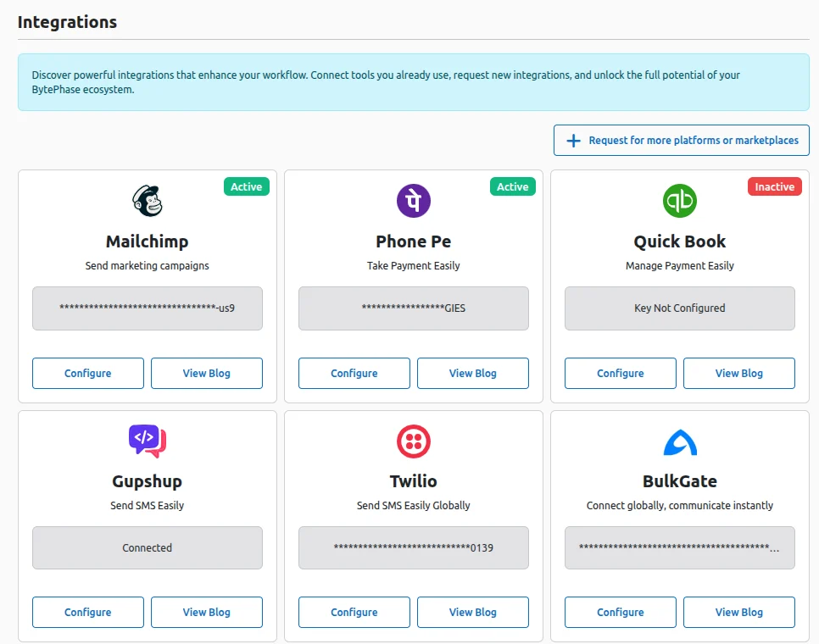This screenshot has height=644, width=819.
Task: Configure the Mailchimp integration
Action: tap(88, 373)
